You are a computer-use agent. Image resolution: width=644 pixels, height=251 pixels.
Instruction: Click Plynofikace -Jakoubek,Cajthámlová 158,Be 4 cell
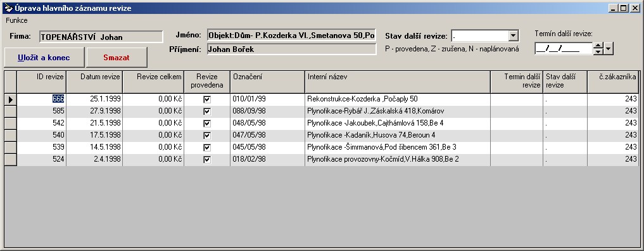(x=398, y=123)
